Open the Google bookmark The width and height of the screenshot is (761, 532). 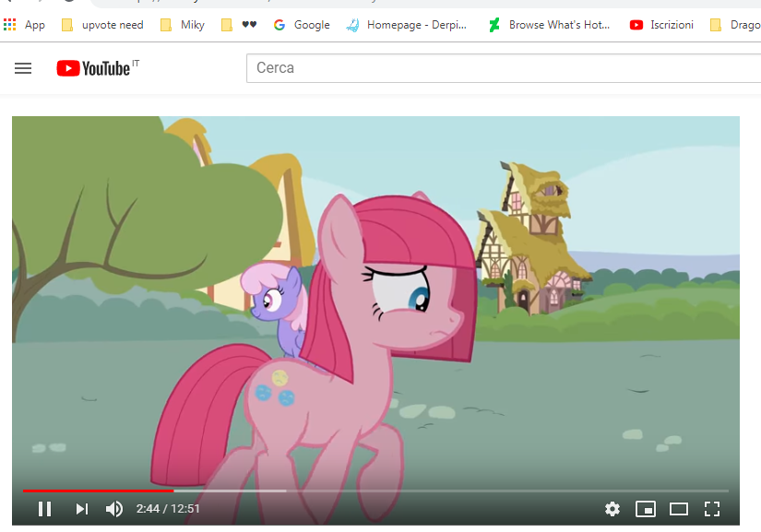click(x=302, y=25)
